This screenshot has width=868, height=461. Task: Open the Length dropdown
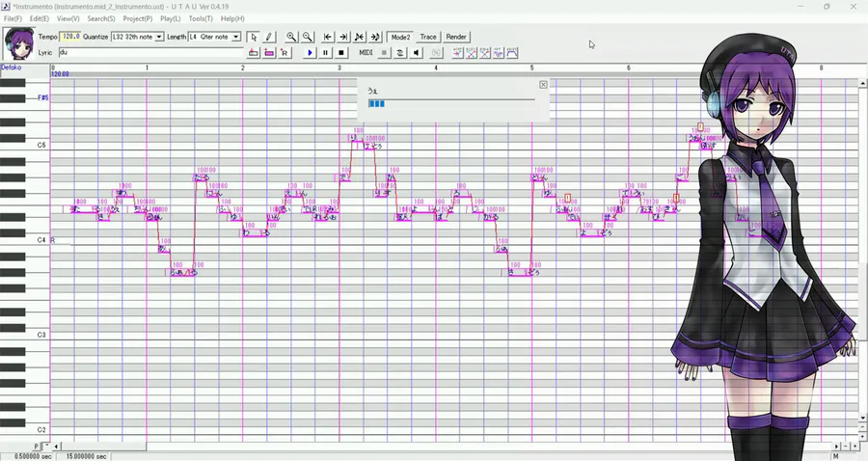[x=236, y=37]
